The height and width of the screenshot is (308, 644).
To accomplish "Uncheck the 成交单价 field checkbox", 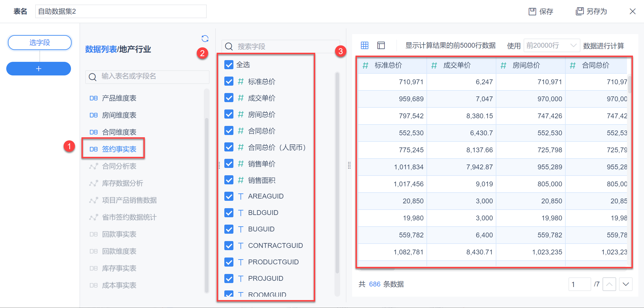I will pyautogui.click(x=229, y=98).
